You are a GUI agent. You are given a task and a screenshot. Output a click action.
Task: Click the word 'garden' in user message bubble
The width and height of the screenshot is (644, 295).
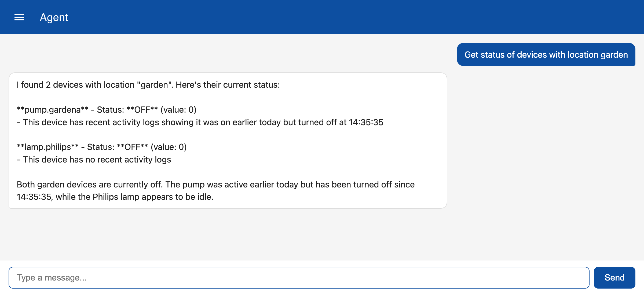point(614,55)
